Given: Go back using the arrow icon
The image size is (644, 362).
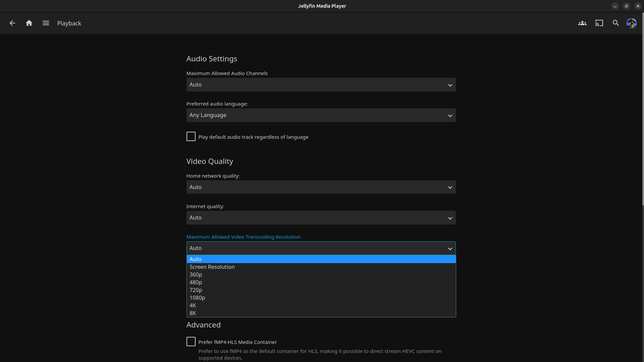Looking at the screenshot, I should click(x=12, y=23).
